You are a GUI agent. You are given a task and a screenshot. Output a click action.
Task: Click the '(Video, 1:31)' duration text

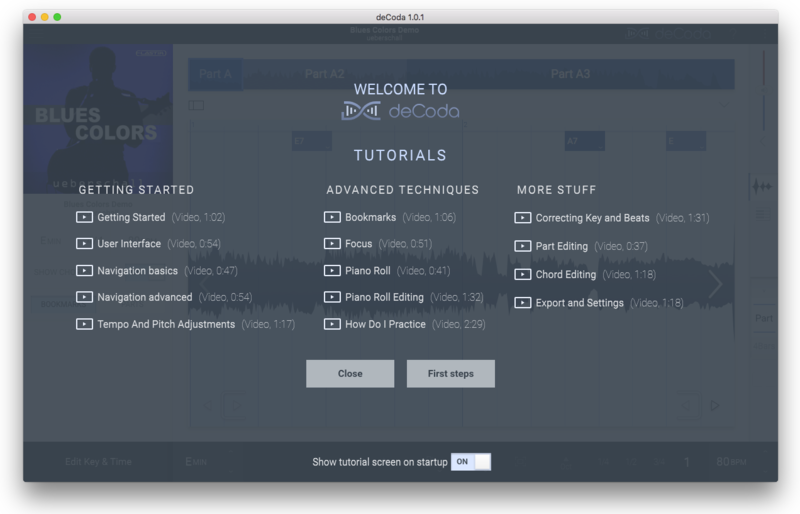coord(683,218)
